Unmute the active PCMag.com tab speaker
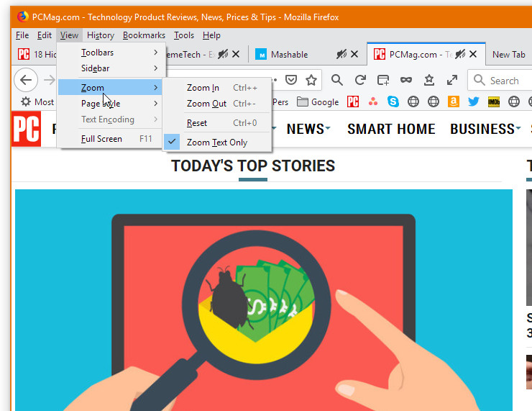This screenshot has width=532, height=411. (x=460, y=54)
